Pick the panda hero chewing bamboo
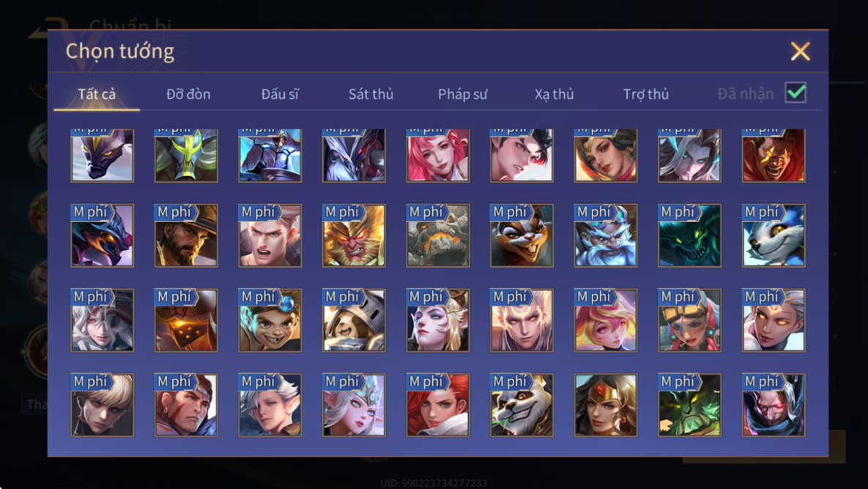 (x=522, y=405)
